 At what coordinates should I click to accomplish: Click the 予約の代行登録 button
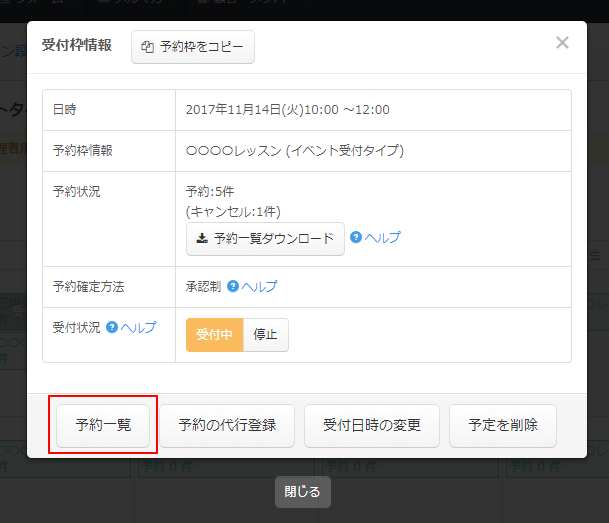pyautogui.click(x=228, y=425)
